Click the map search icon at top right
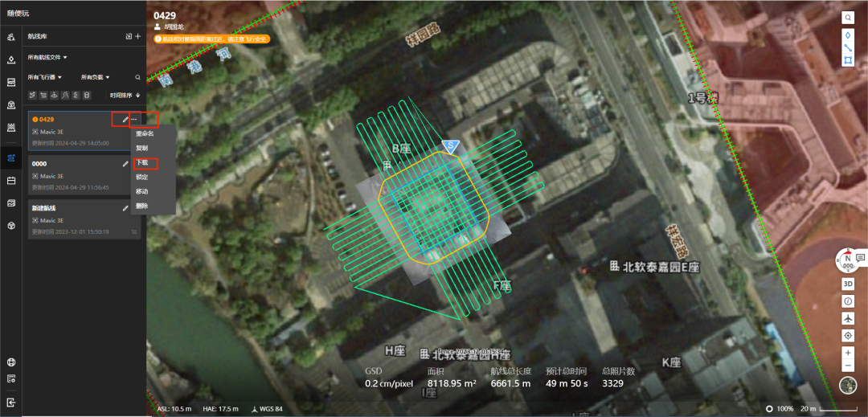This screenshot has height=417, width=868. pos(848,18)
